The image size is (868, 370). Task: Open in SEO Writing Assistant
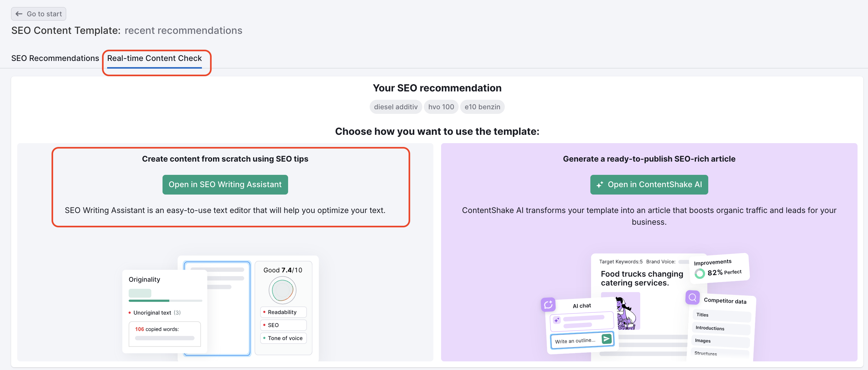(x=225, y=184)
